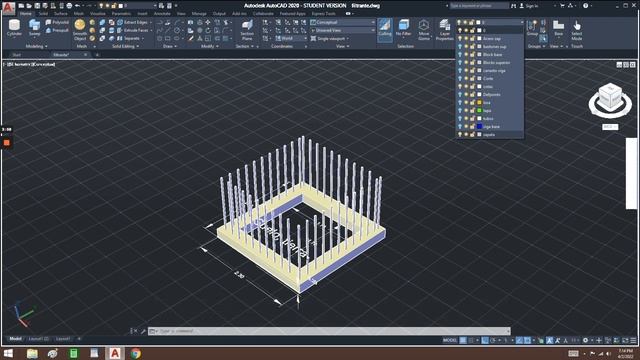Open Chrome from the Windows taskbar
This screenshot has width=640, height=360.
[136, 353]
